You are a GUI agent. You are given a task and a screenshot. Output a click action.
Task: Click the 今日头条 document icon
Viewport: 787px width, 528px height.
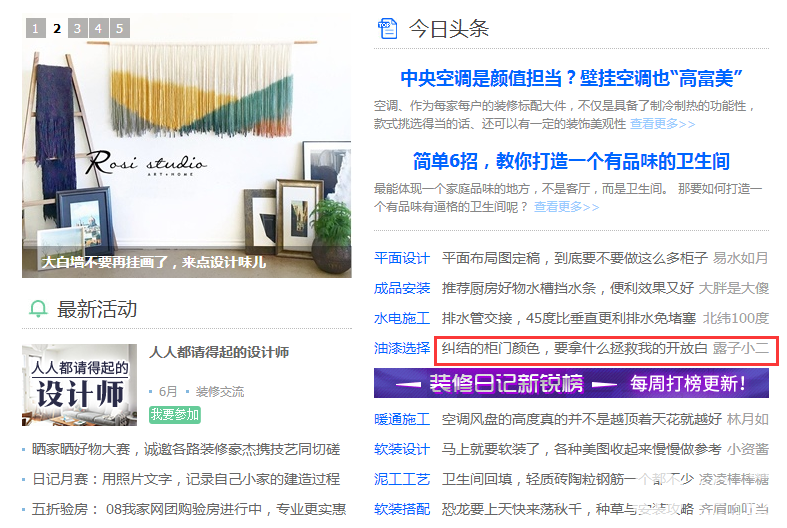tap(387, 29)
